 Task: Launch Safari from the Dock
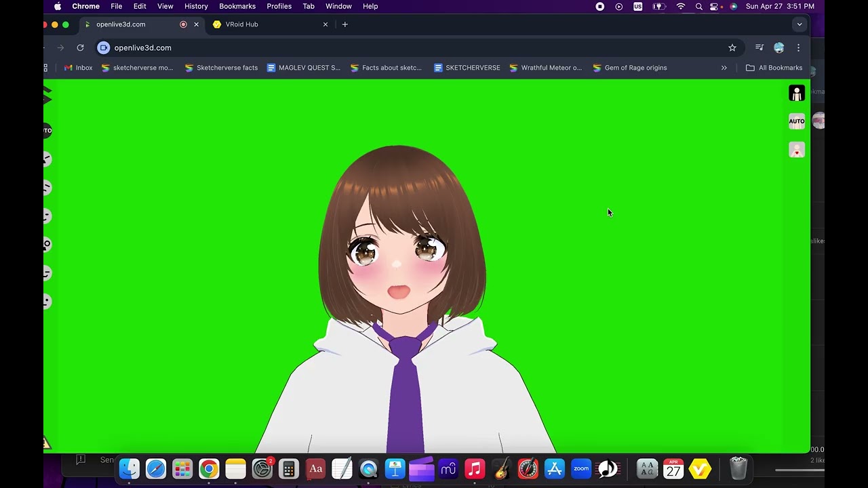tap(156, 469)
